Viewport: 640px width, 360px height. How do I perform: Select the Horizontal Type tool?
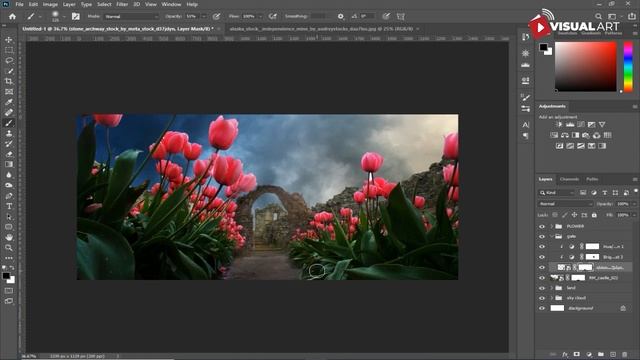[x=9, y=206]
